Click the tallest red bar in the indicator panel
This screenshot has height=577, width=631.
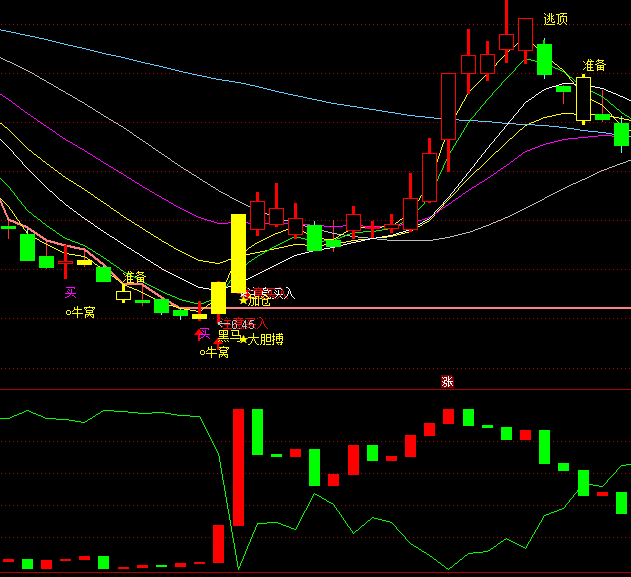(238, 466)
